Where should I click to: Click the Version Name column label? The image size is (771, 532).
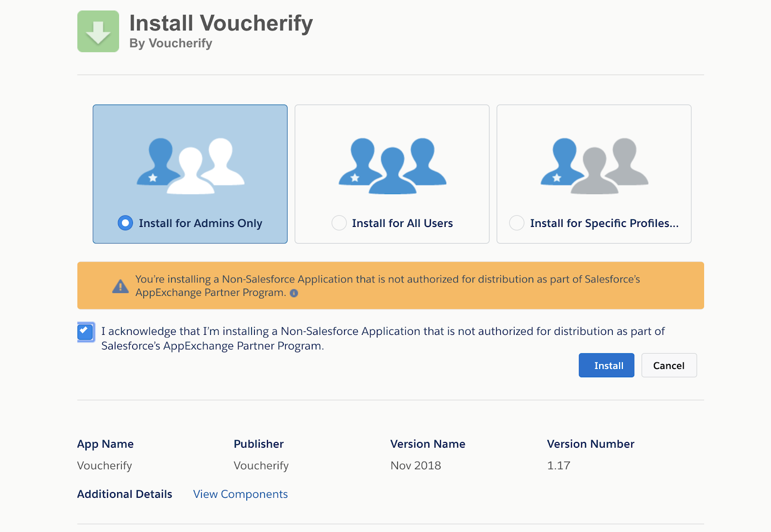tap(428, 444)
